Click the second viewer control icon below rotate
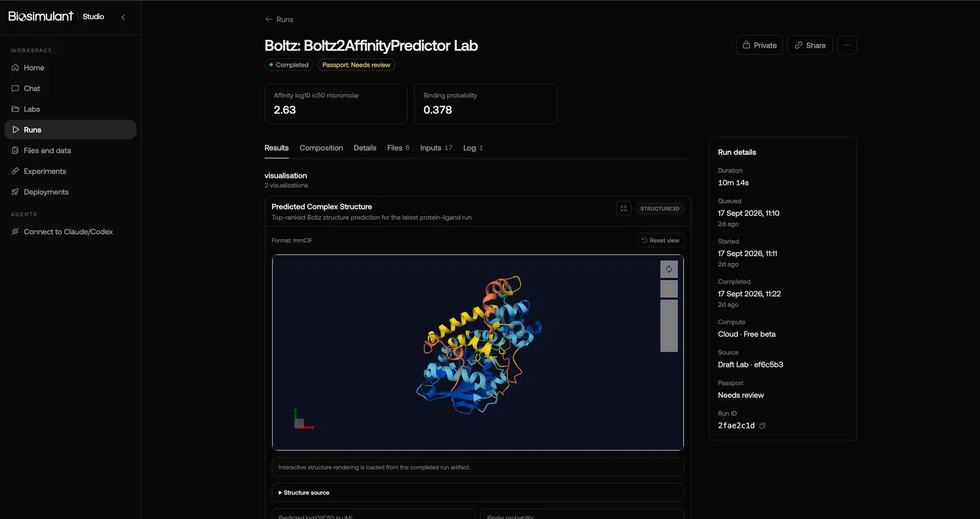980x519 pixels. click(669, 289)
